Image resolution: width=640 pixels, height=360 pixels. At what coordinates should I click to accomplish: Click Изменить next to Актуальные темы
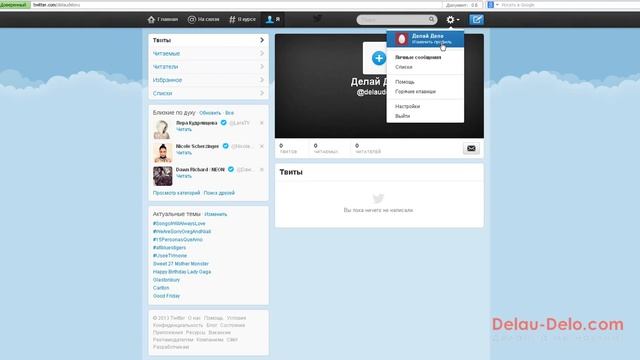(x=216, y=214)
